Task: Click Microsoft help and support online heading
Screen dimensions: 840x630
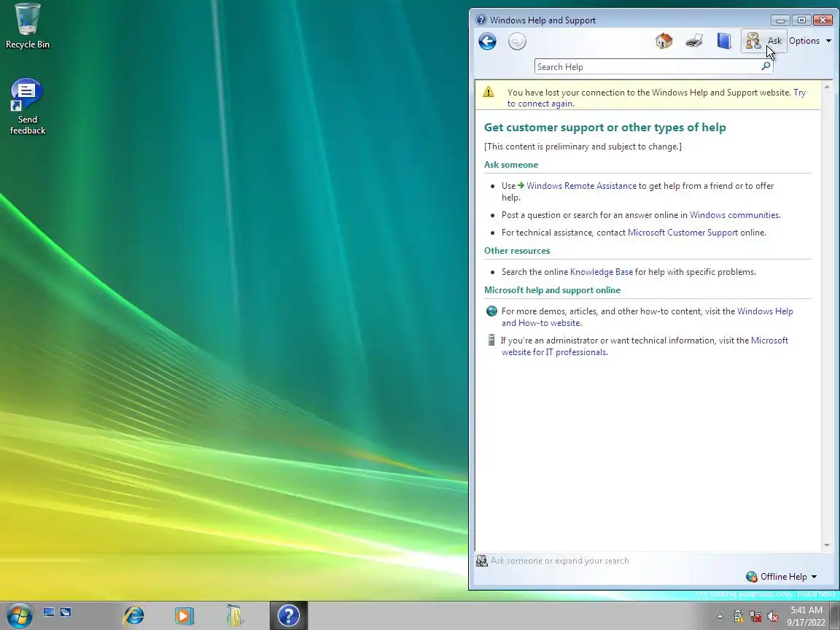Action: 552,290
